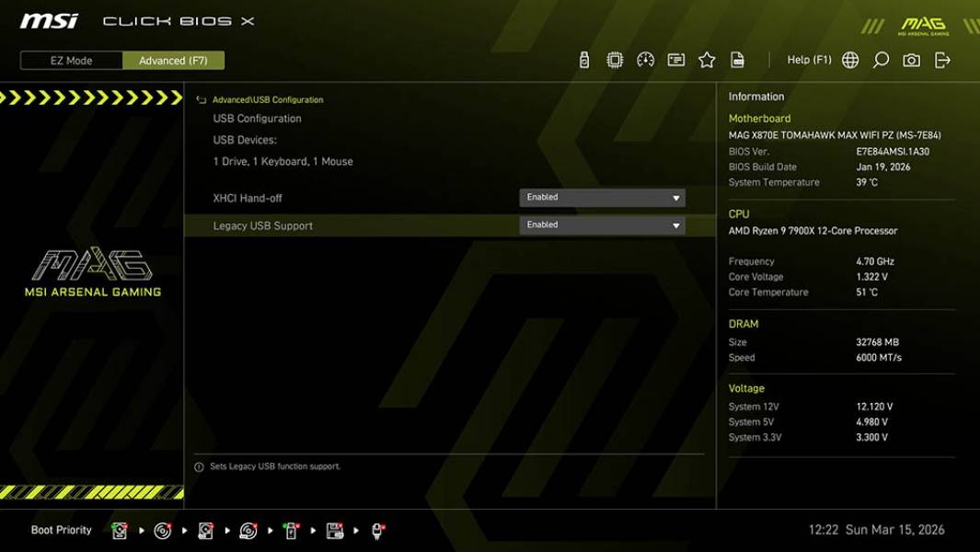This screenshot has width=980, height=552.
Task: Click the USB drive in Boot Priority
Action: (x=290, y=530)
